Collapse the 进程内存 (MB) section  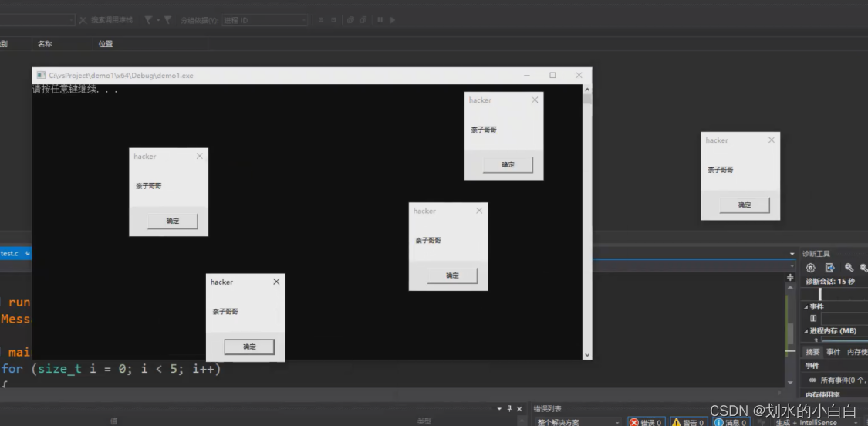806,331
